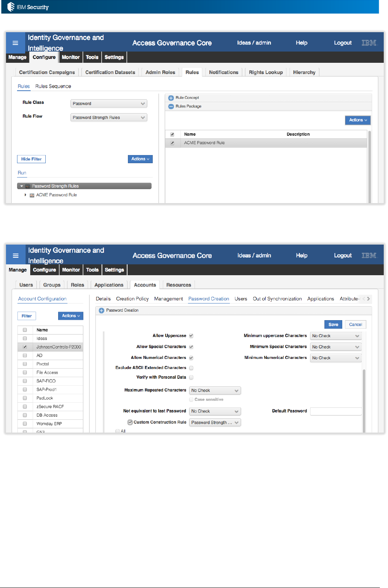Click the Save button

(333, 325)
